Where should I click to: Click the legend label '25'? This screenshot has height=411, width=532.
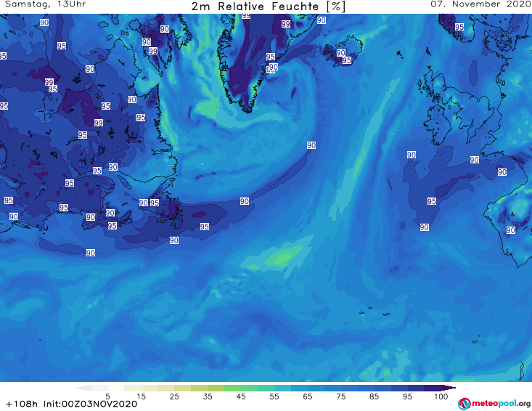click(174, 396)
